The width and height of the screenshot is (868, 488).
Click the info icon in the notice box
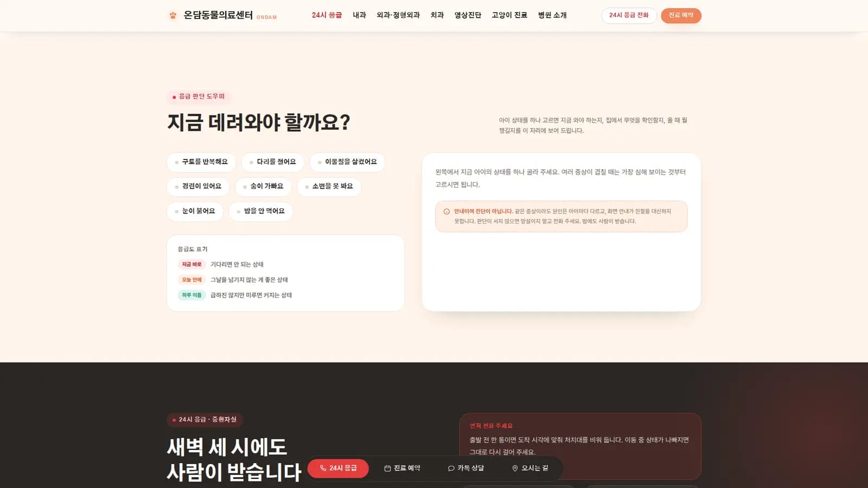coord(446,211)
